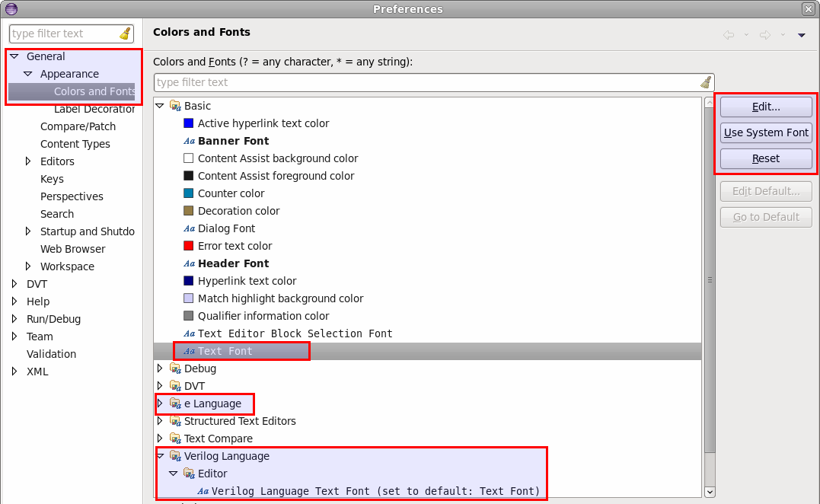Expand the Structured Text Editors category
820x504 pixels.
pyautogui.click(x=160, y=421)
